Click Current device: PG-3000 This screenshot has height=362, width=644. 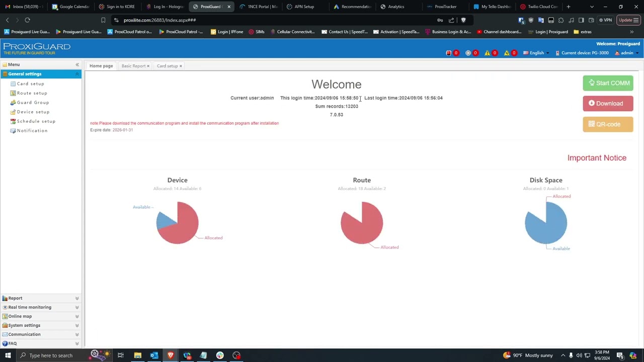point(582,53)
